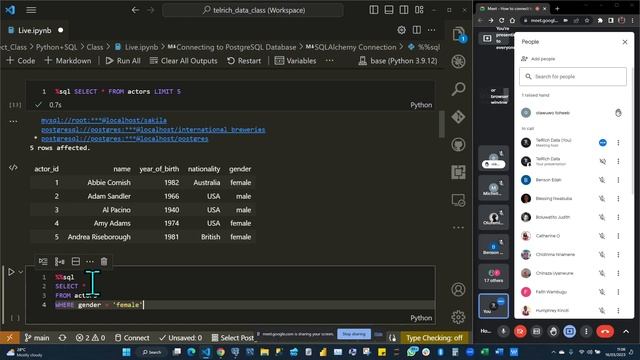
Task: Open Remote Explorer in activity bar
Action: [458, 200]
